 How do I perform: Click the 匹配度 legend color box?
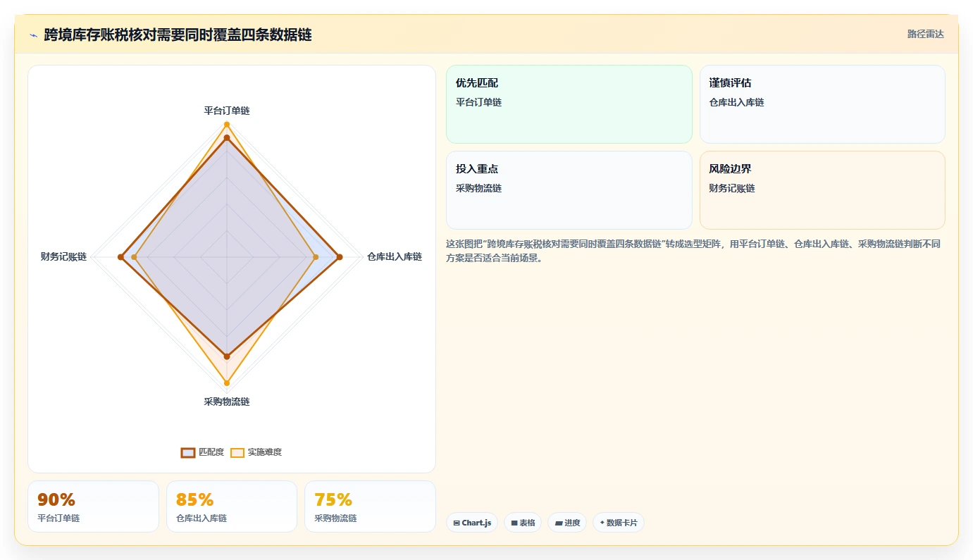(187, 452)
